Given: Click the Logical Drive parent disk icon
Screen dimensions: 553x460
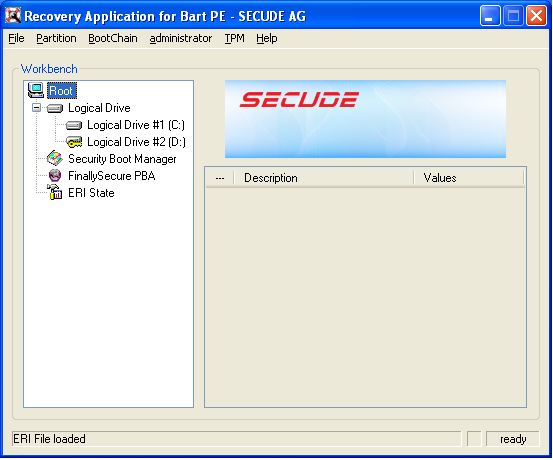Looking at the screenshot, I should (x=55, y=108).
